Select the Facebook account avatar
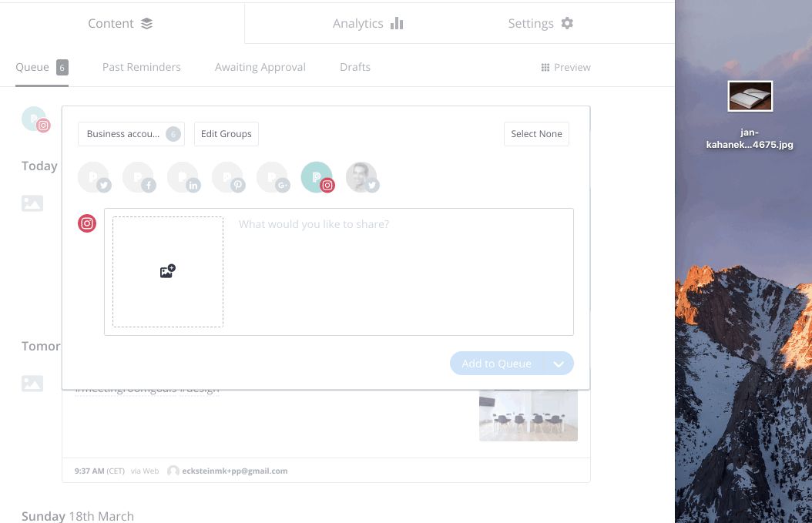The width and height of the screenshot is (812, 523). [x=139, y=177]
